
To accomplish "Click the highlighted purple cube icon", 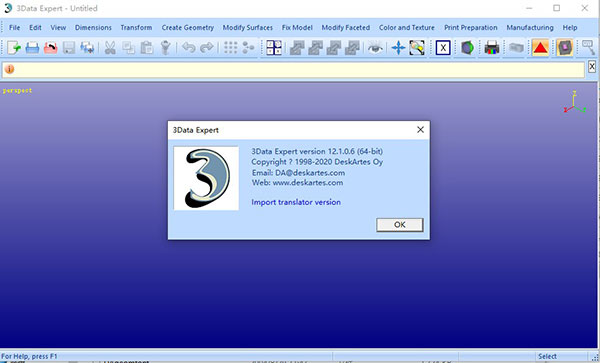I will (x=565, y=48).
